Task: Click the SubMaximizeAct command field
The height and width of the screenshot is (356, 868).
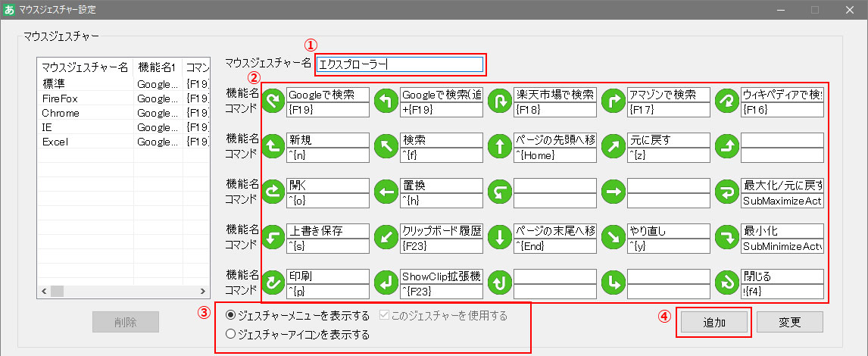Action: pos(782,201)
